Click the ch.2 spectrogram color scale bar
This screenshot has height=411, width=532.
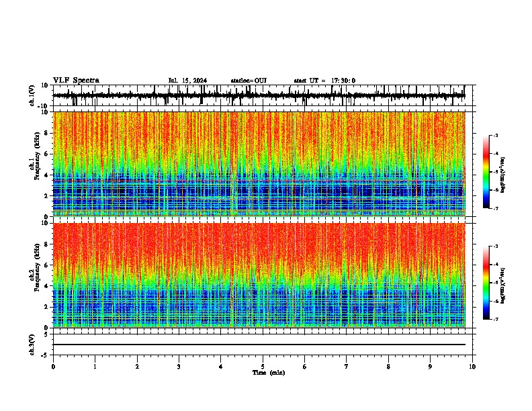(x=486, y=283)
